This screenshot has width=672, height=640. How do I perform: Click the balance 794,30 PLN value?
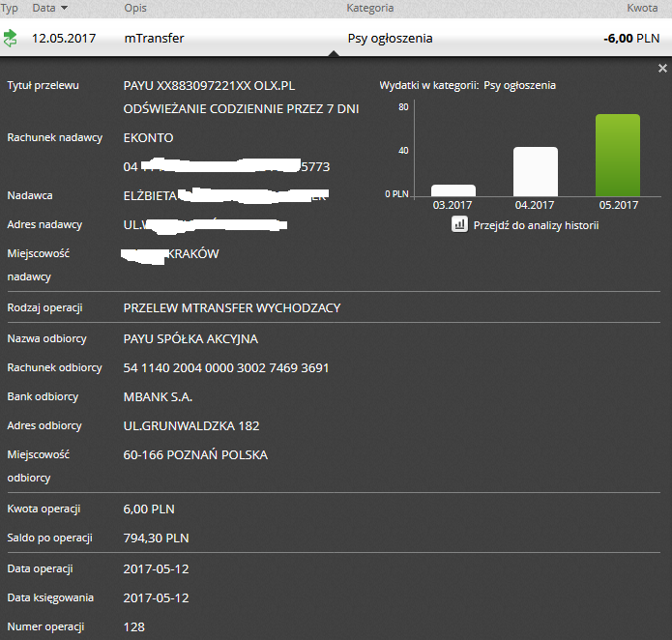[x=156, y=538]
